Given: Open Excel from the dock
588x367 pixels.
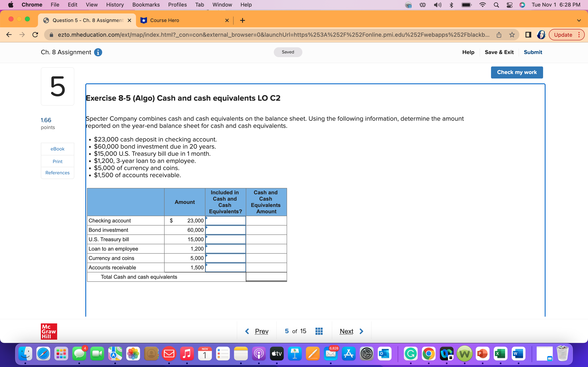Looking at the screenshot, I should (x=500, y=354).
